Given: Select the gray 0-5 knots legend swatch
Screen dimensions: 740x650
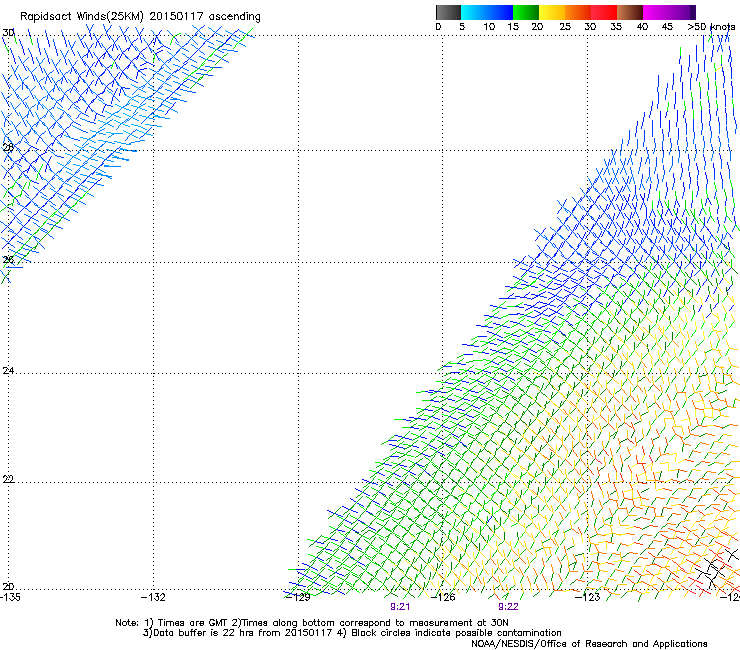Looking at the screenshot, I should [x=448, y=12].
